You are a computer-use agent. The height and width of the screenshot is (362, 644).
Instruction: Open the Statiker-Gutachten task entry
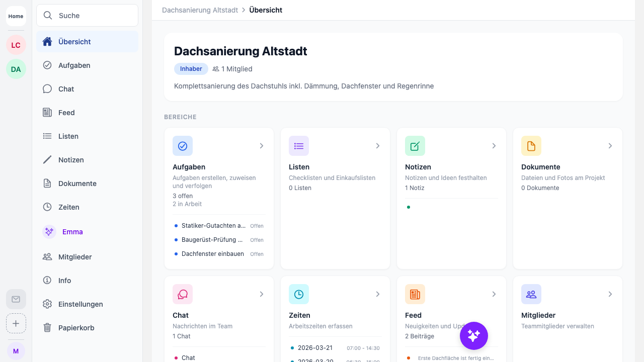213,226
